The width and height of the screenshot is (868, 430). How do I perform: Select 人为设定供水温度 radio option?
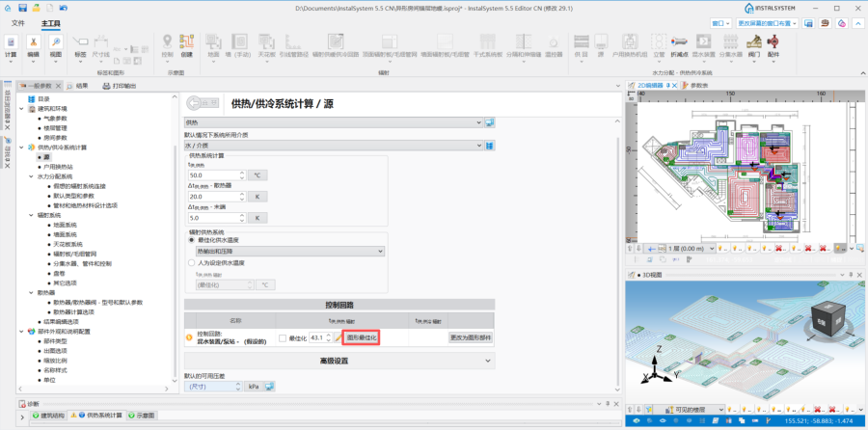[x=191, y=262]
